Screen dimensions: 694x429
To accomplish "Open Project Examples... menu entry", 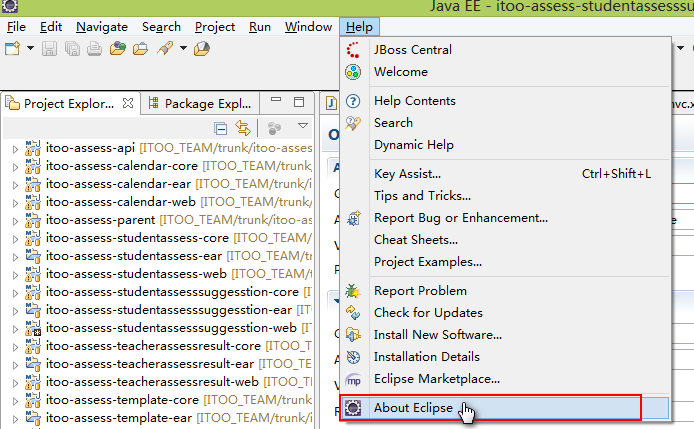I will [505, 262].
